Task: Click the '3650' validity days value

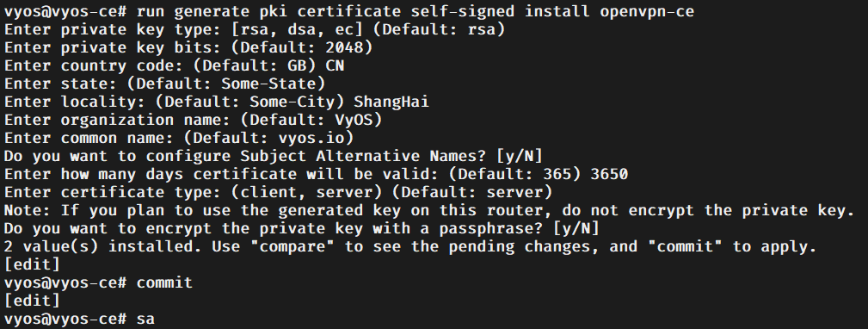Action: tap(609, 174)
